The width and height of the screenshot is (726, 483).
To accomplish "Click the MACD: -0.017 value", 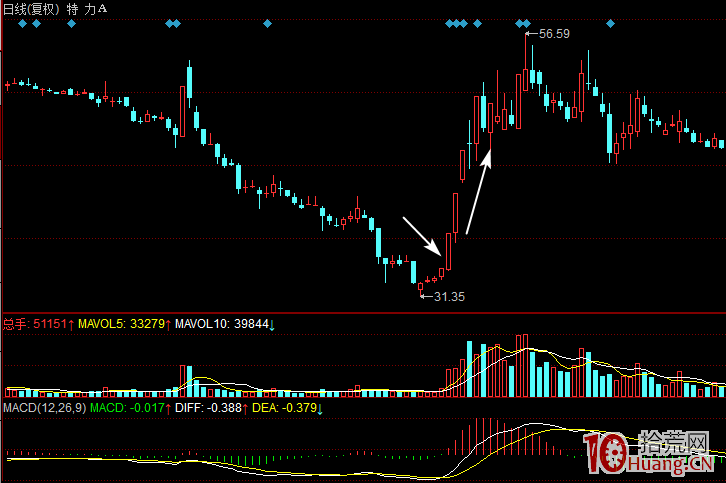I will click(x=131, y=408).
